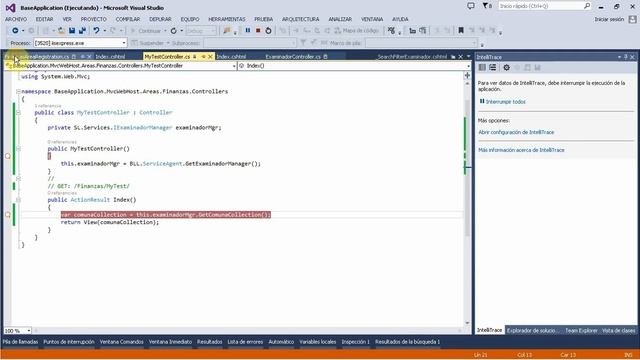Open the Pila de llamadas tab
Viewport: 640px width, 360px height.
20,342
